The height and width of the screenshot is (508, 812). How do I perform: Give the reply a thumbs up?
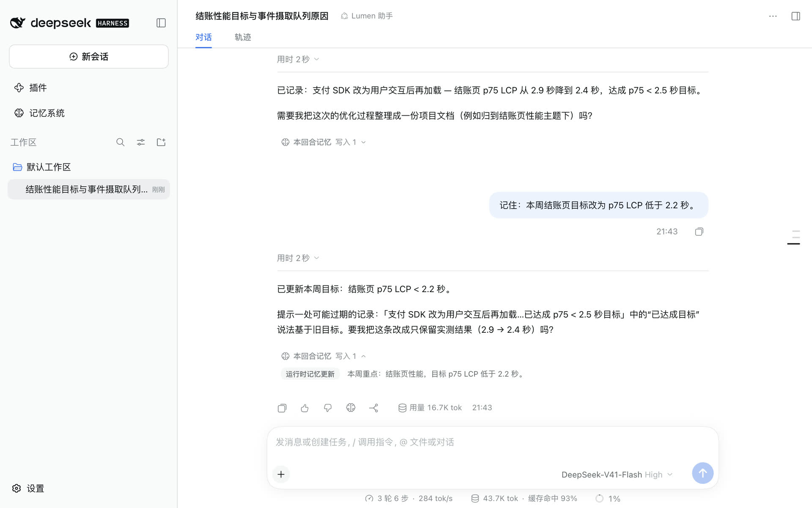(x=305, y=408)
